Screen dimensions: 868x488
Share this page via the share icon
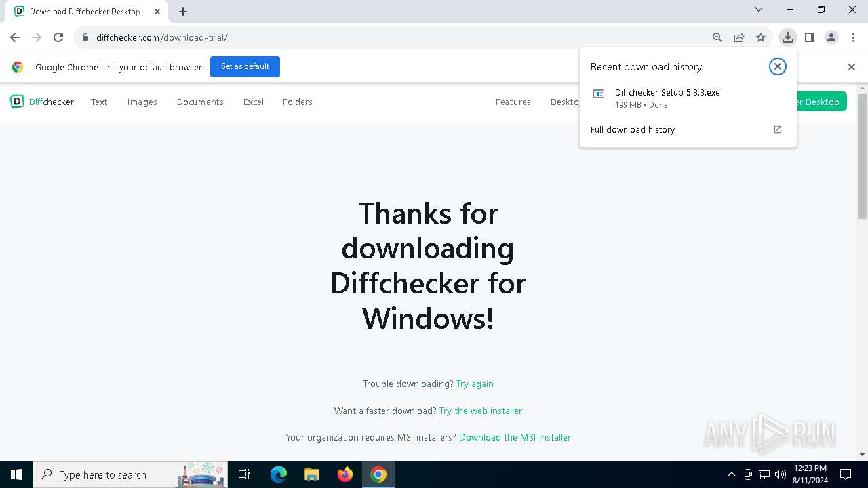(x=739, y=37)
